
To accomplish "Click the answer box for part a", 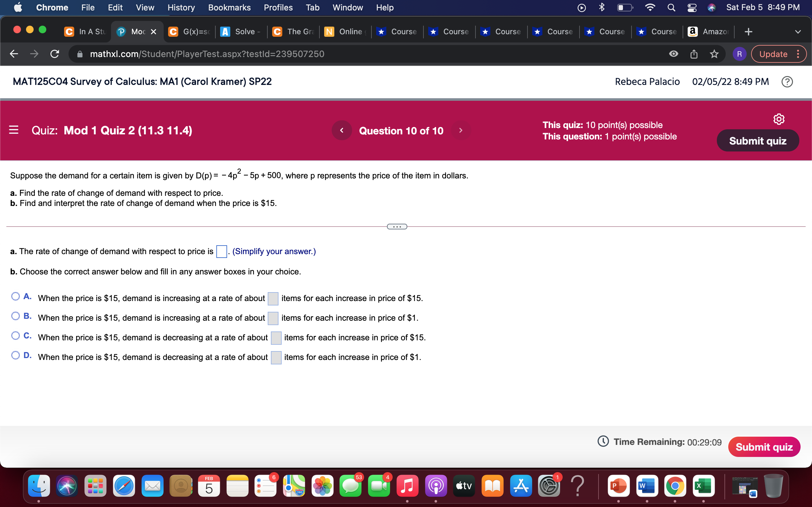I will (221, 252).
